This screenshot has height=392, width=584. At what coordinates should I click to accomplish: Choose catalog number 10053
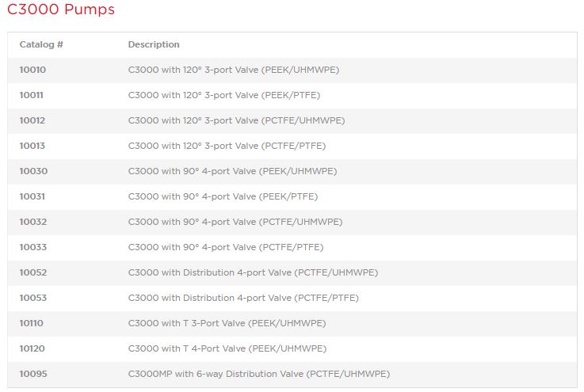click(x=33, y=298)
